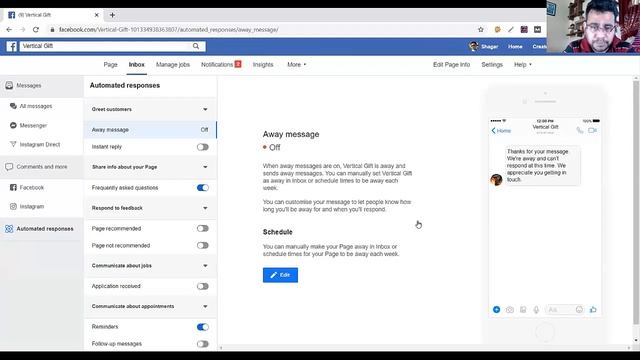Click the Instagram Direct icon
Viewport: 640px width, 360px height.
[x=13, y=144]
